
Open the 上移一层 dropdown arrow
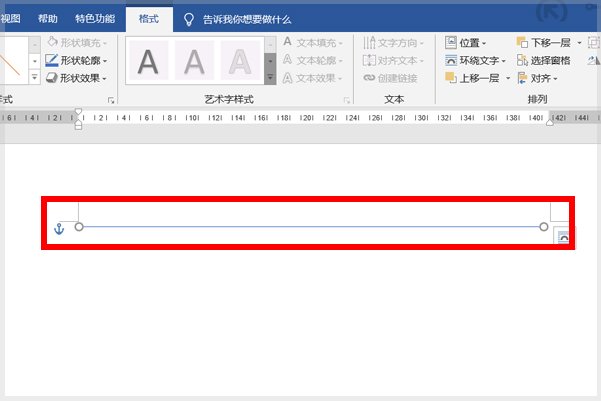tap(508, 78)
